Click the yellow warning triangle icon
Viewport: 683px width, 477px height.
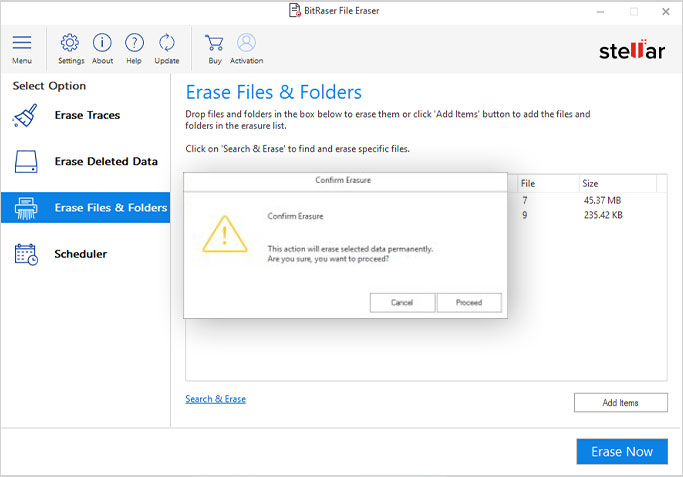click(225, 234)
